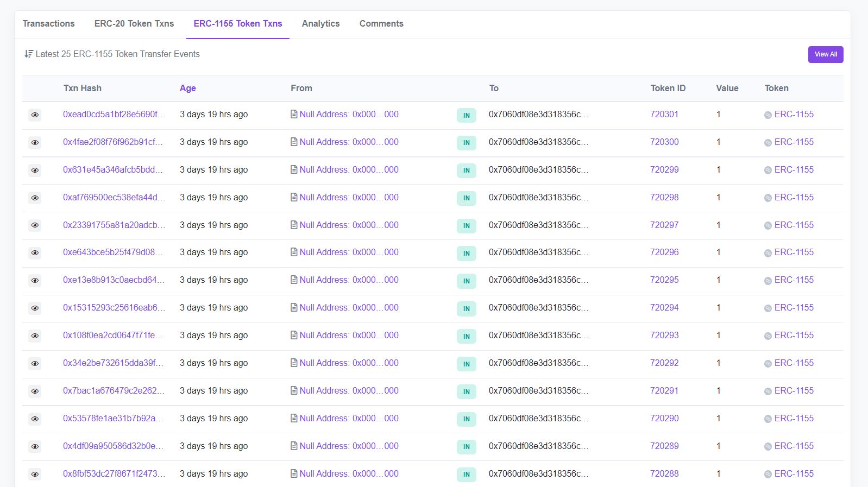Image resolution: width=868 pixels, height=487 pixels.
Task: Open the Analytics tab
Action: 320,23
